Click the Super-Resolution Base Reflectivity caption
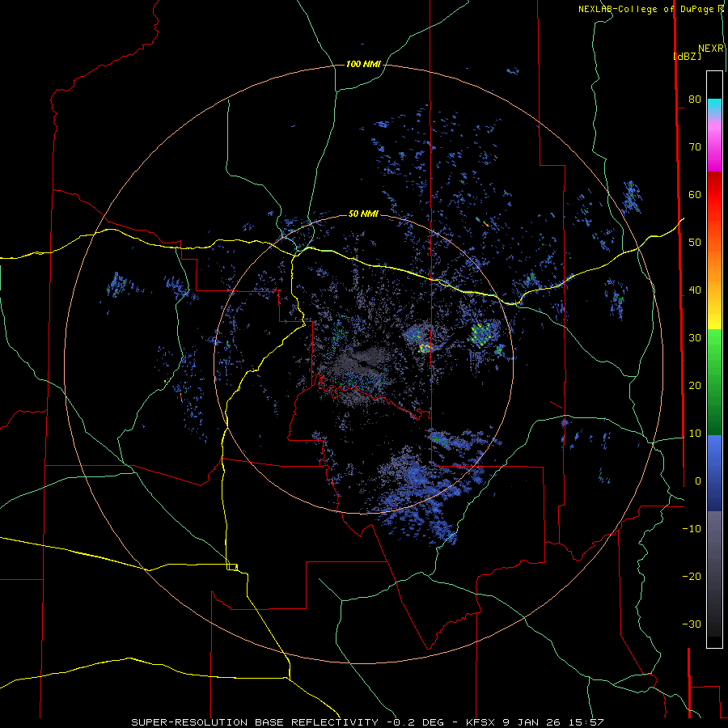Screen dimensions: 728x728 click(367, 722)
